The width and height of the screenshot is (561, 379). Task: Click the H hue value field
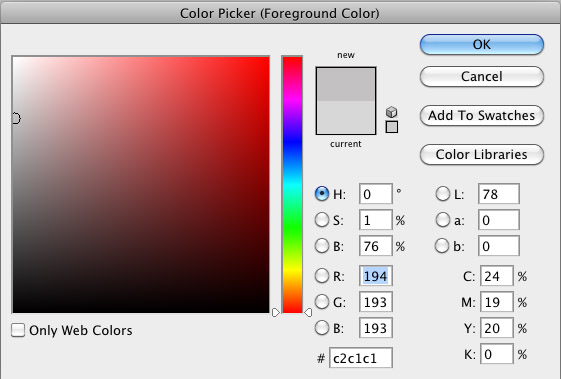(x=376, y=194)
